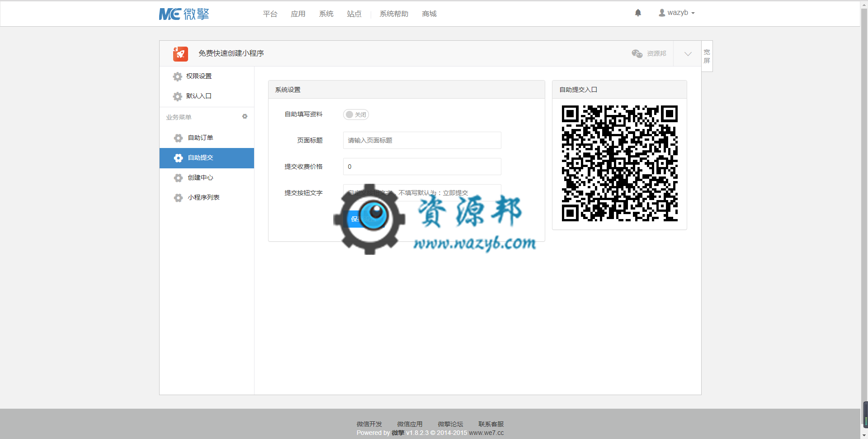Click the 系统设置 panel heading
Image resolution: width=868 pixels, height=439 pixels.
click(x=288, y=90)
